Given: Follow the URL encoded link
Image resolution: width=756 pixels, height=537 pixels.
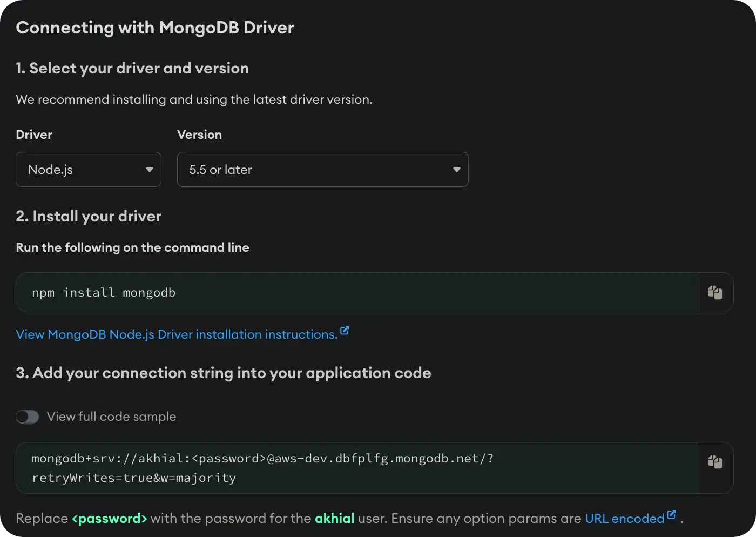Looking at the screenshot, I should tap(624, 519).
